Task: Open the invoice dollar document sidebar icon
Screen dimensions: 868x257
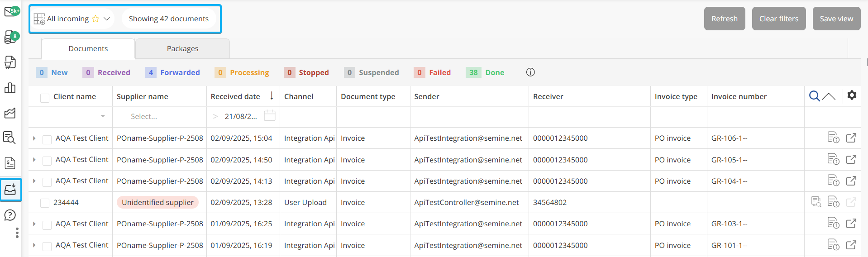Action: point(10,163)
